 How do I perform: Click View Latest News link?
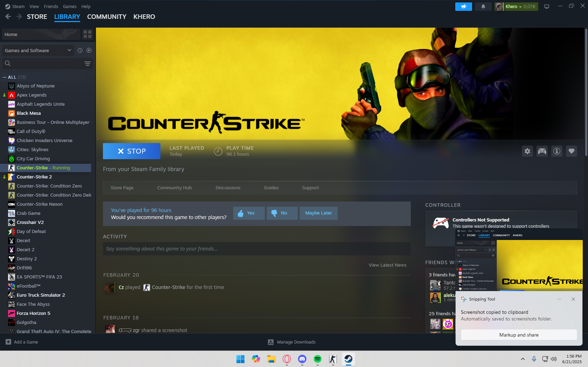[387, 265]
